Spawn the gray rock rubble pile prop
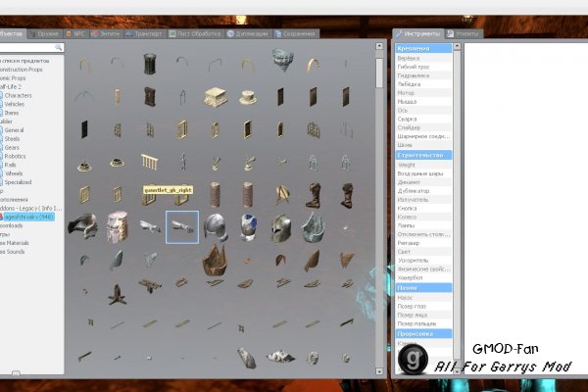This screenshot has width=588, height=392. click(x=280, y=355)
